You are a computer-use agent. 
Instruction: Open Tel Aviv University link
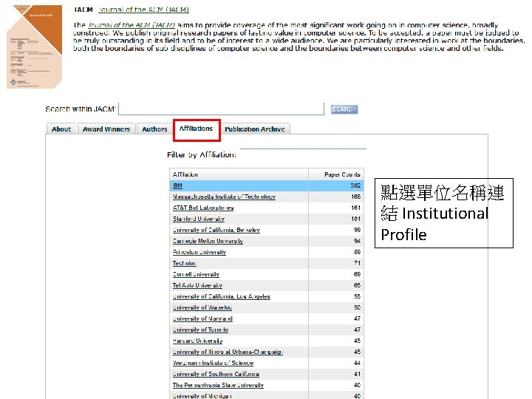pos(197,285)
